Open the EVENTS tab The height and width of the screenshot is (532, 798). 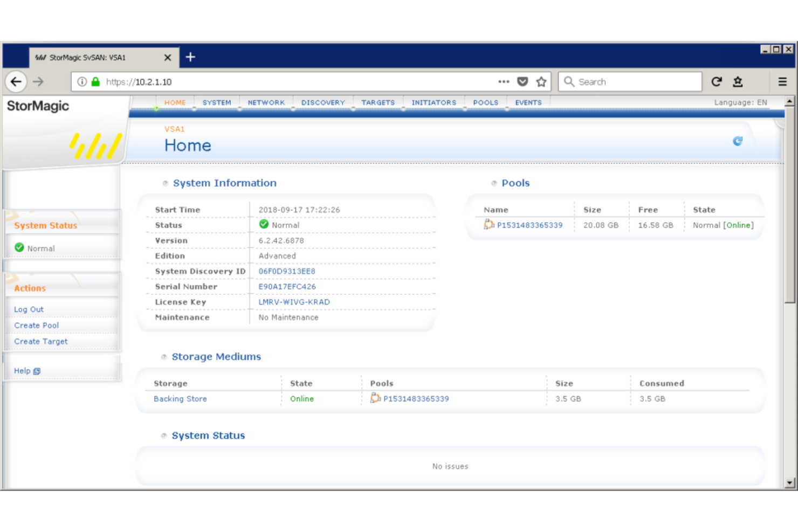528,102
